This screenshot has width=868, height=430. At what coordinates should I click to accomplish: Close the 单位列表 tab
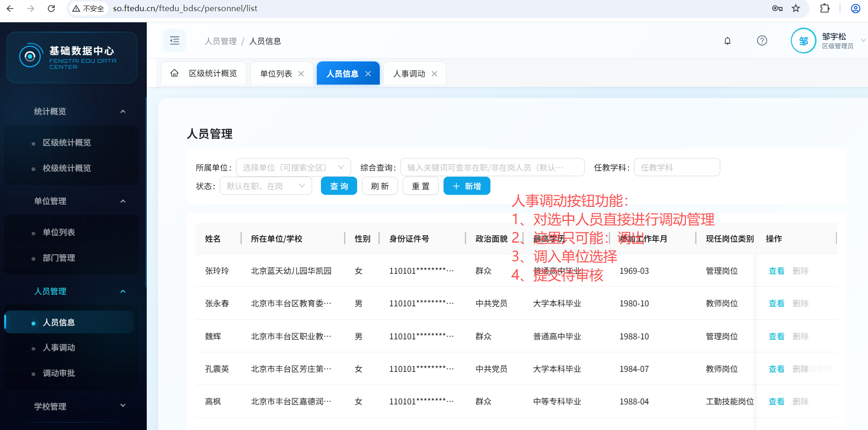301,74
